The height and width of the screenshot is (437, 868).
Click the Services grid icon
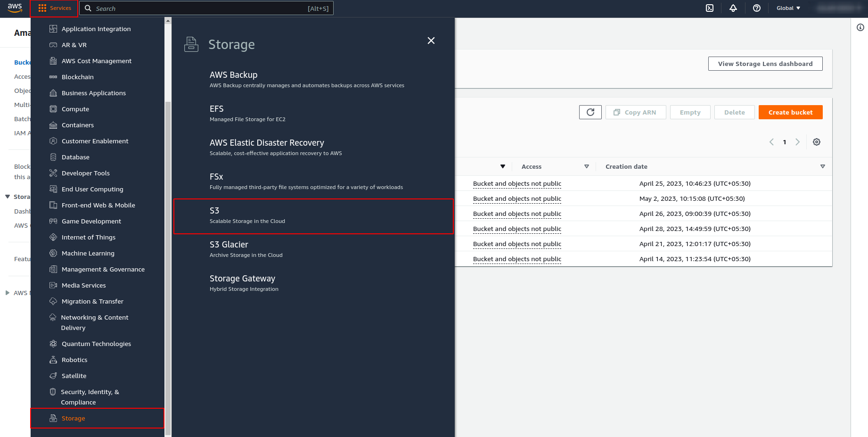pos(42,8)
